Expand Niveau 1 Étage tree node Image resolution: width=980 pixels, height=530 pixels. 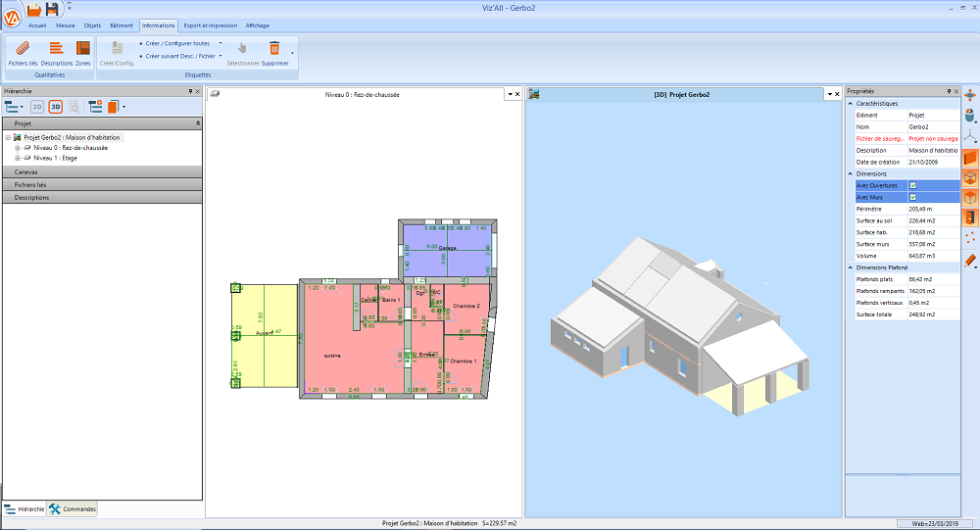pyautogui.click(x=18, y=158)
